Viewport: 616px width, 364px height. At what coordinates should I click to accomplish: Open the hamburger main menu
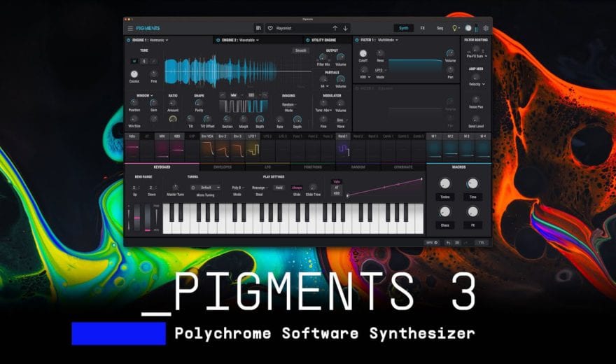click(x=130, y=29)
